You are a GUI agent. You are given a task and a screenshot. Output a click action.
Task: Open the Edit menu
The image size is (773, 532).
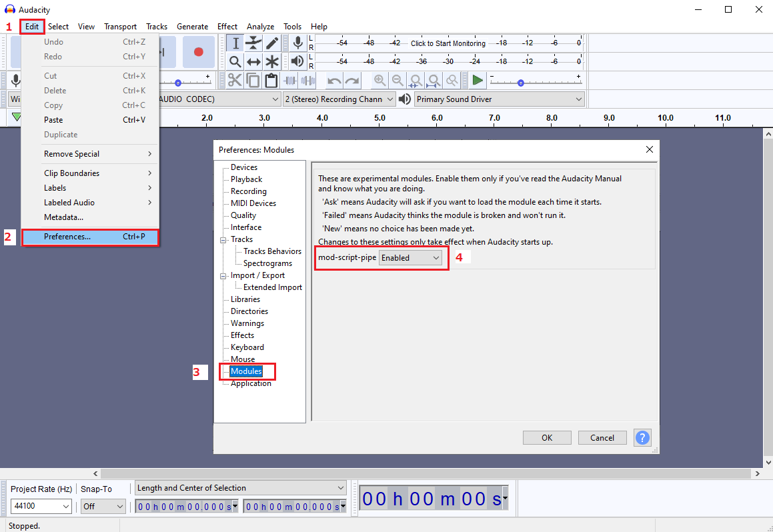tap(32, 27)
